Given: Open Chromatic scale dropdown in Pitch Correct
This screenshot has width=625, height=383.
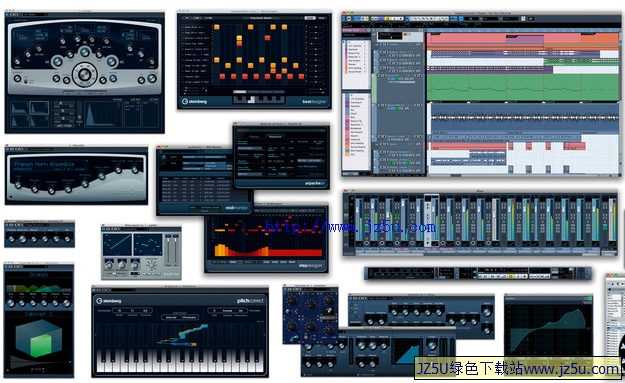Looking at the screenshot, I should coord(189,317).
